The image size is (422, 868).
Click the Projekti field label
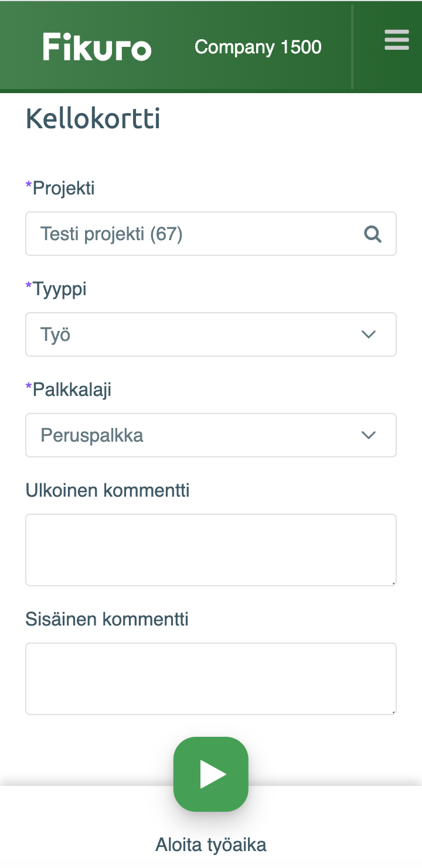pyautogui.click(x=63, y=188)
